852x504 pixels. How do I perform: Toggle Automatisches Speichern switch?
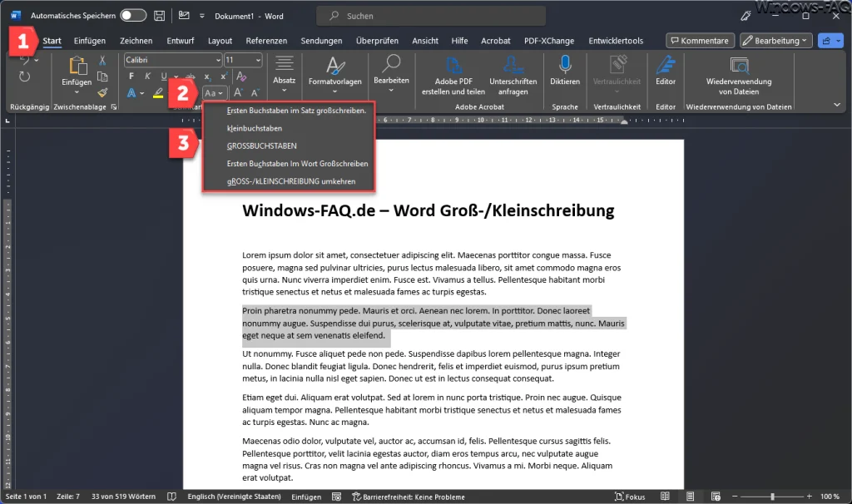point(133,16)
